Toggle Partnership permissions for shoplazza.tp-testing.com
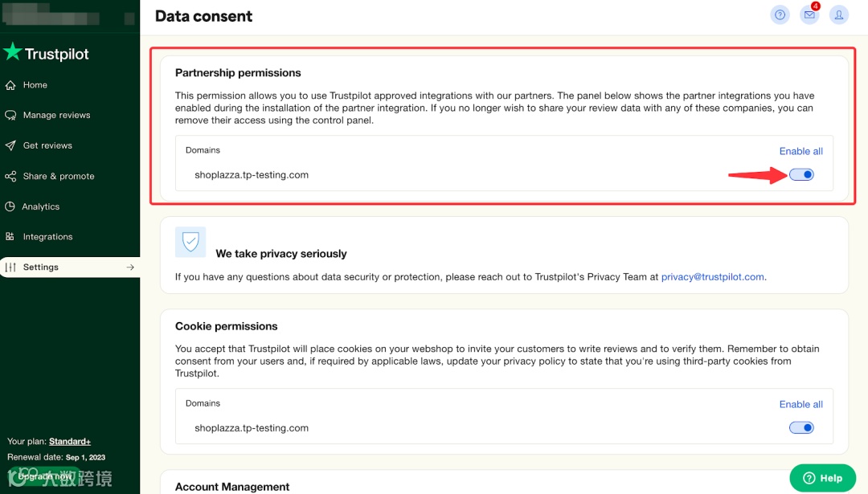868x494 pixels. (x=801, y=175)
